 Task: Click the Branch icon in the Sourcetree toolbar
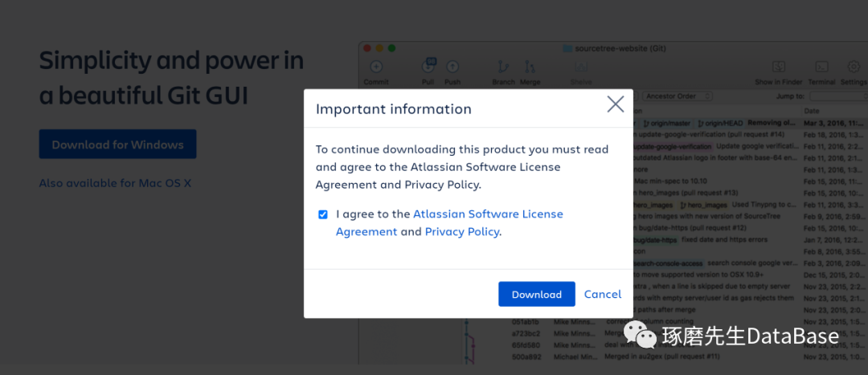[x=503, y=67]
